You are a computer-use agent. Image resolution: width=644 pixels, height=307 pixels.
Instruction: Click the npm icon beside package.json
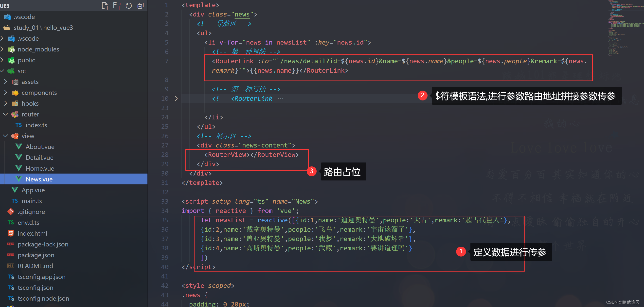pyautogui.click(x=11, y=255)
